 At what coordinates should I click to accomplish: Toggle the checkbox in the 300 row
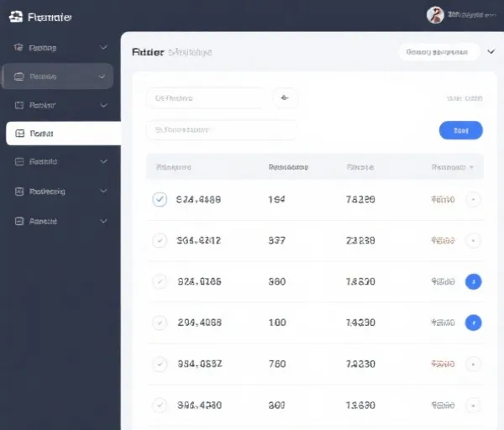pyautogui.click(x=160, y=405)
